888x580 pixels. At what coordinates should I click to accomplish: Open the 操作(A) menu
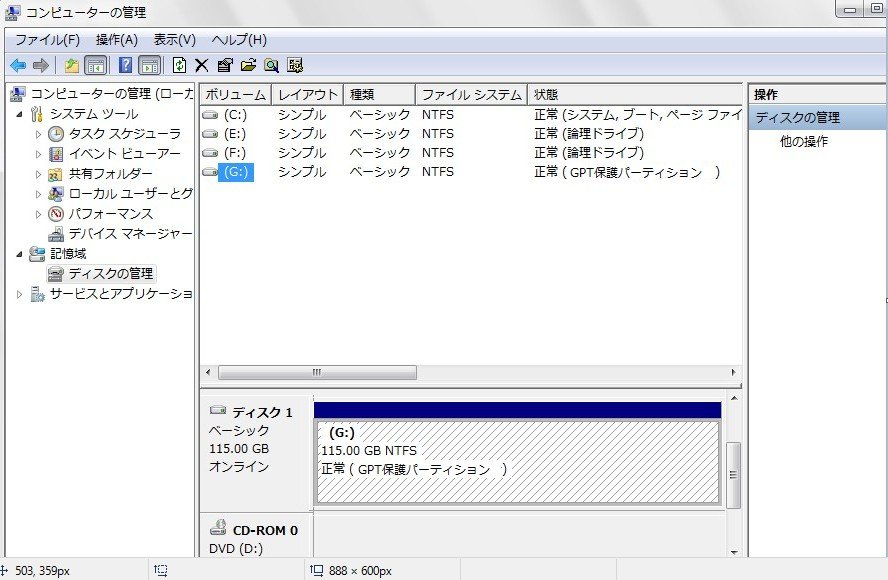click(x=117, y=40)
